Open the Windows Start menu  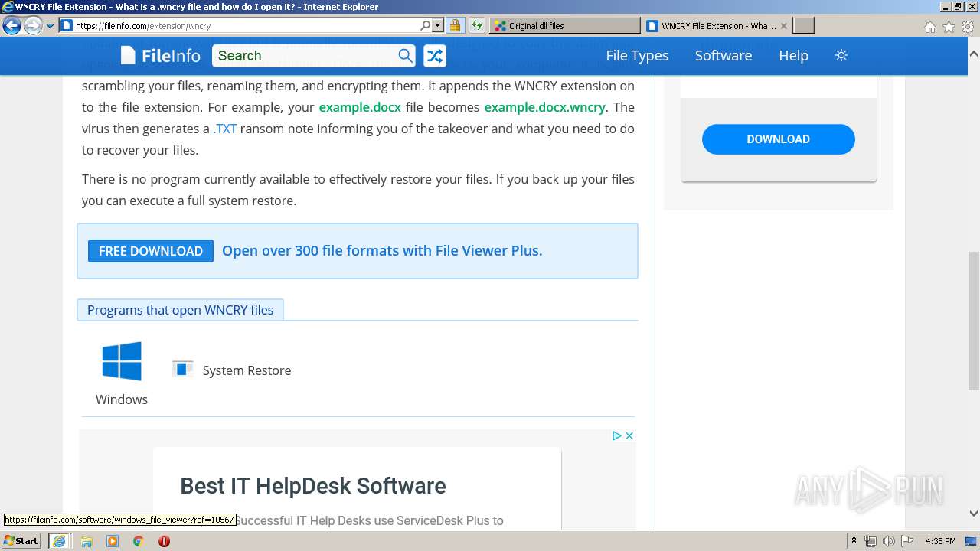(21, 541)
